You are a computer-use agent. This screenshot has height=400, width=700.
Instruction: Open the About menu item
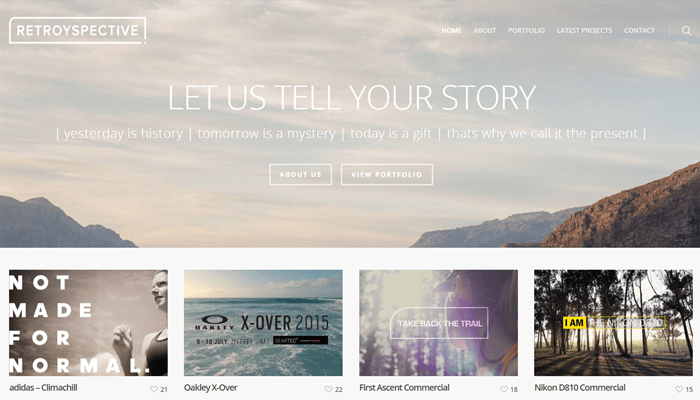[x=485, y=30]
